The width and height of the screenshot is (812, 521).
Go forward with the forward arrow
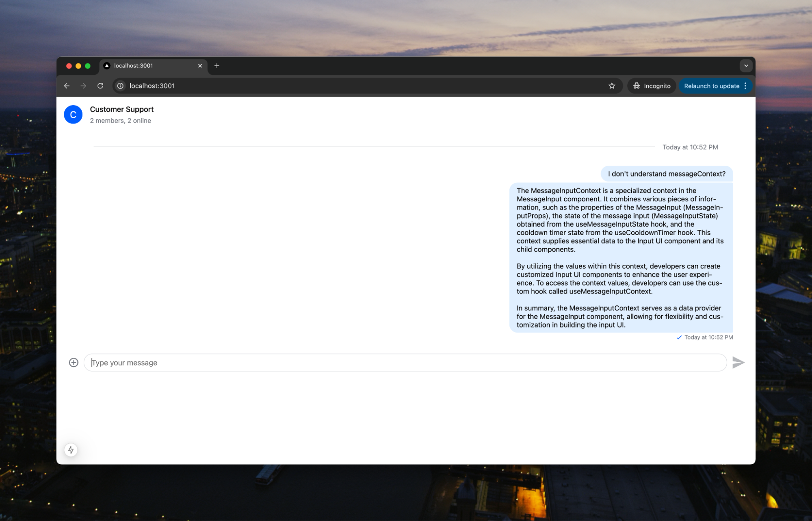(x=83, y=86)
